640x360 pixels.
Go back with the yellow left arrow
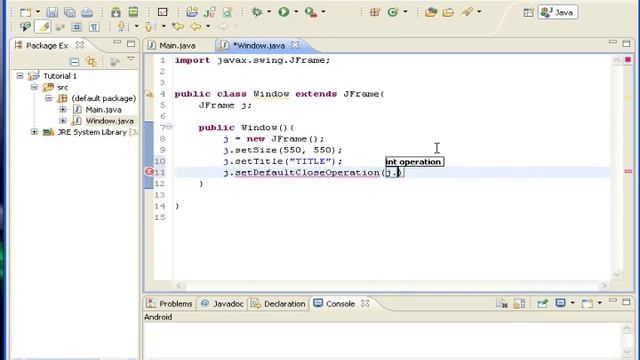tap(196, 27)
